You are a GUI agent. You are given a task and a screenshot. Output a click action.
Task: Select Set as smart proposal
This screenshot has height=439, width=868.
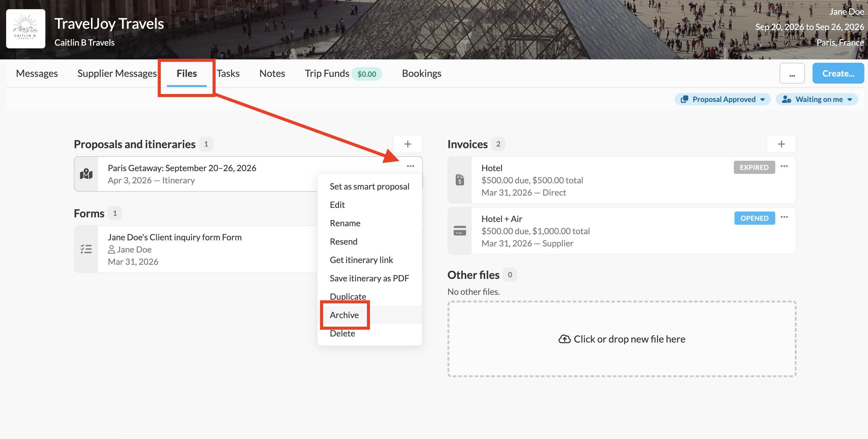tap(369, 186)
